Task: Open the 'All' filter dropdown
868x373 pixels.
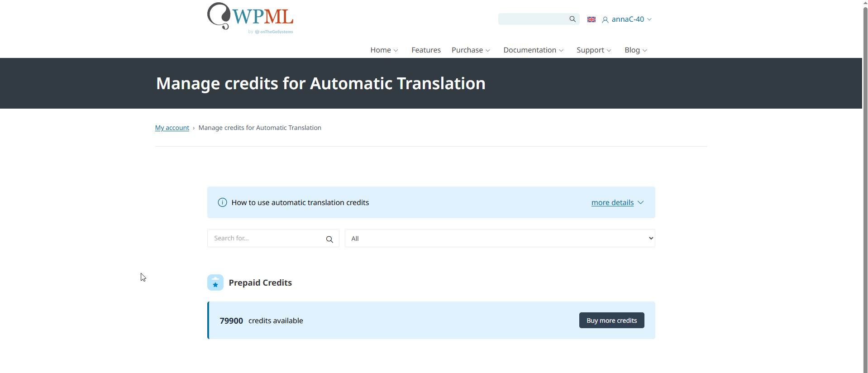Action: click(x=500, y=238)
